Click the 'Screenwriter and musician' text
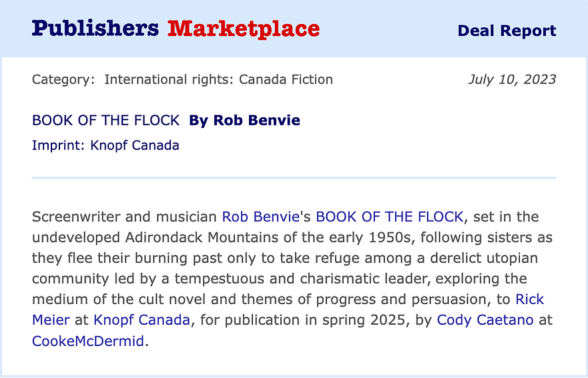The width and height of the screenshot is (588, 378). click(x=124, y=217)
